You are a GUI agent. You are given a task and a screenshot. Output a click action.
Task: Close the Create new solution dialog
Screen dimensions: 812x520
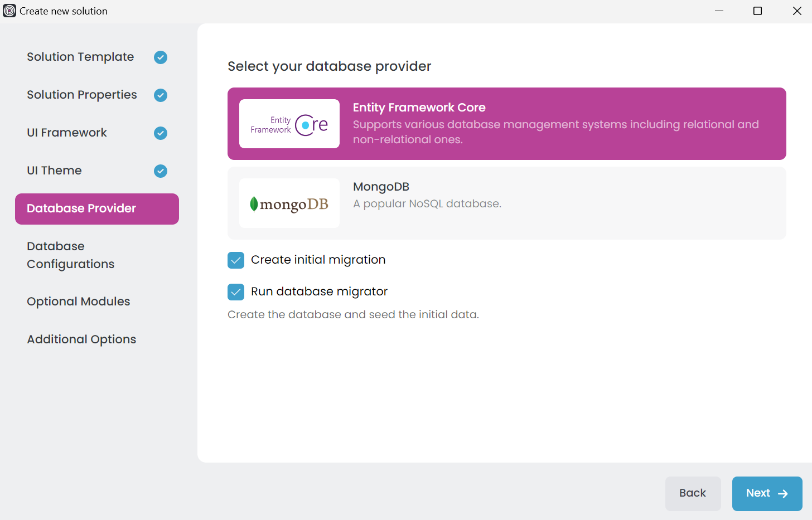click(x=797, y=11)
